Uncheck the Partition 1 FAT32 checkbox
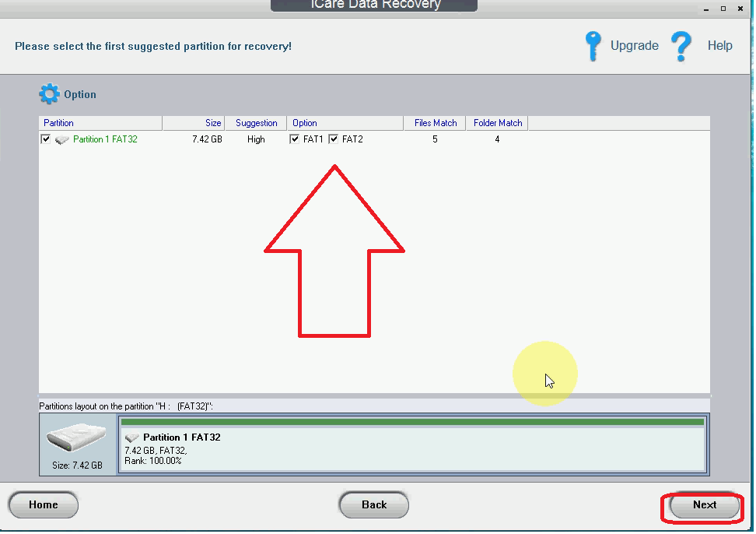This screenshot has height=534, width=756. (x=44, y=139)
